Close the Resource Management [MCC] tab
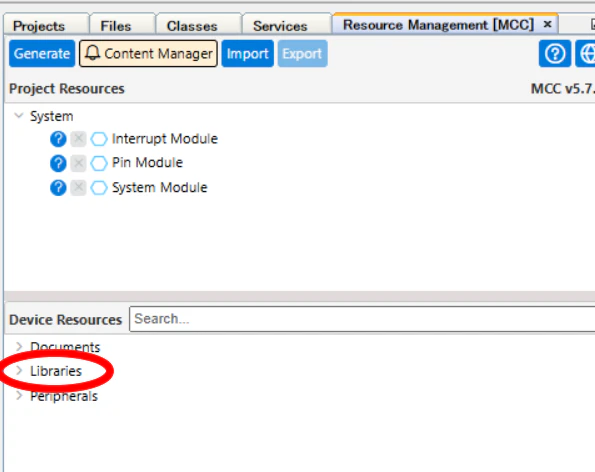This screenshot has width=595, height=472. pyautogui.click(x=547, y=24)
